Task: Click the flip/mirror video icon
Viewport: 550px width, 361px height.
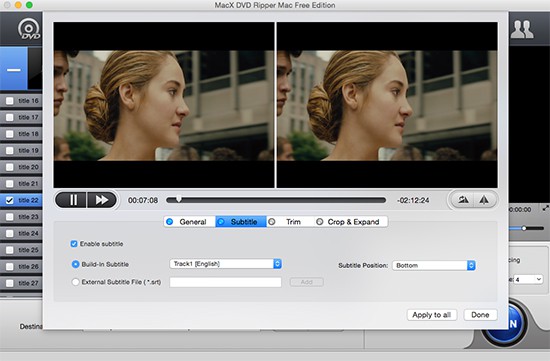Action: (484, 200)
